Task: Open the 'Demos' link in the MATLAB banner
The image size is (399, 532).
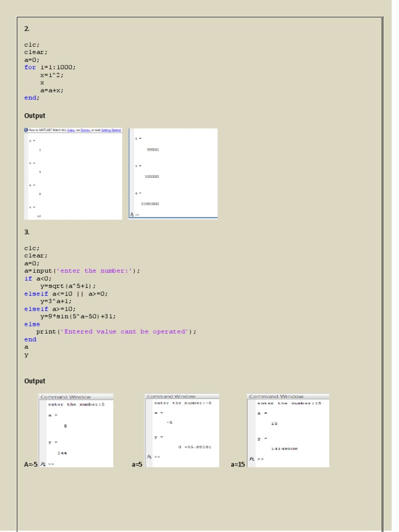Action: click(x=85, y=130)
